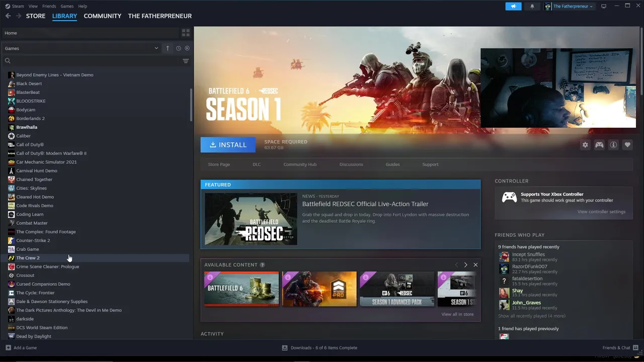Image resolution: width=644 pixels, height=362 pixels.
Task: Show next available content items
Action: pyautogui.click(x=465, y=265)
